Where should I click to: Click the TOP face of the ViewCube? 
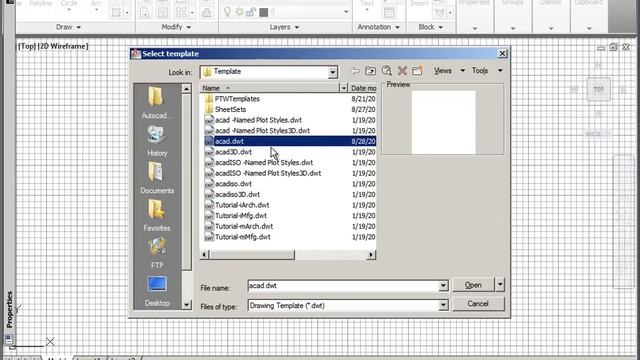(598, 89)
